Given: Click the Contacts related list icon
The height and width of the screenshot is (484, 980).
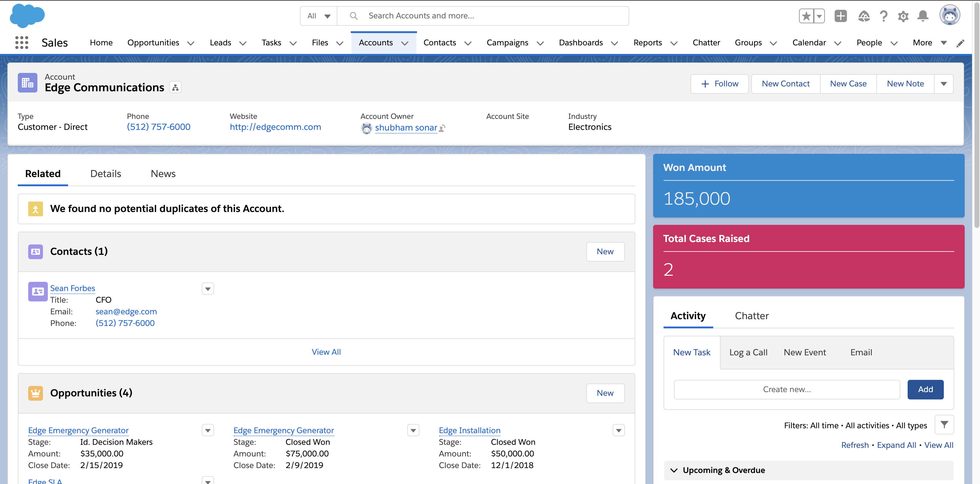Looking at the screenshot, I should pyautogui.click(x=35, y=252).
